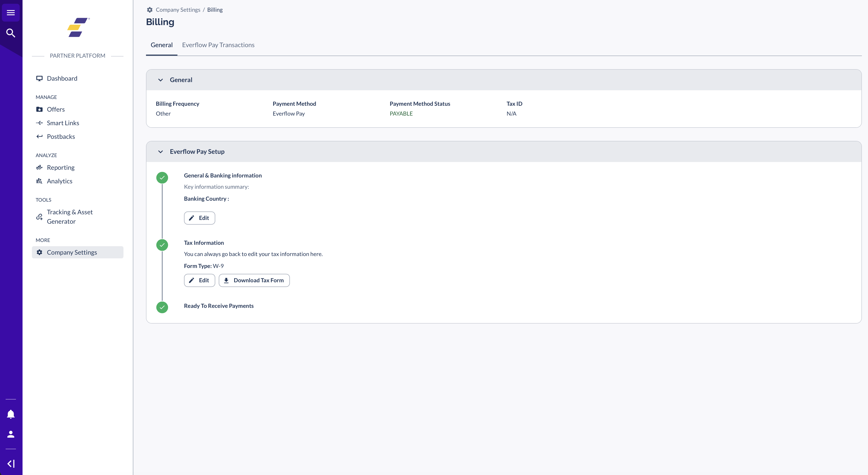The width and height of the screenshot is (868, 475).
Task: Click the General & Banking checkmark step
Action: tap(162, 178)
